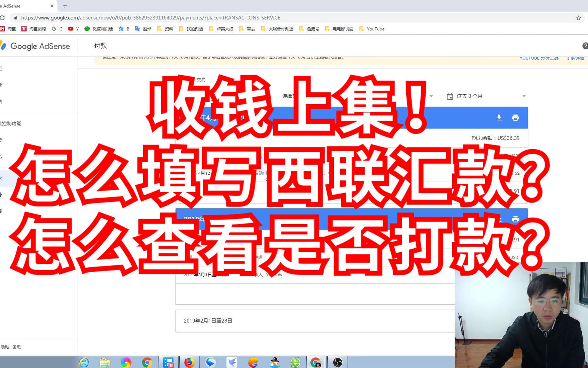This screenshot has height=368, width=588.
Task: Click the calendar icon beside 过去 3 个月
Action: [x=450, y=96]
